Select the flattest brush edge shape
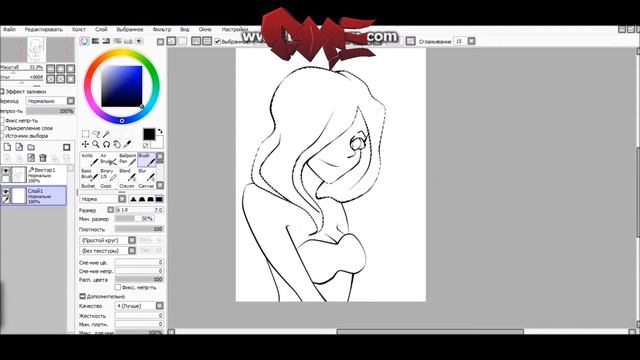 [x=159, y=199]
